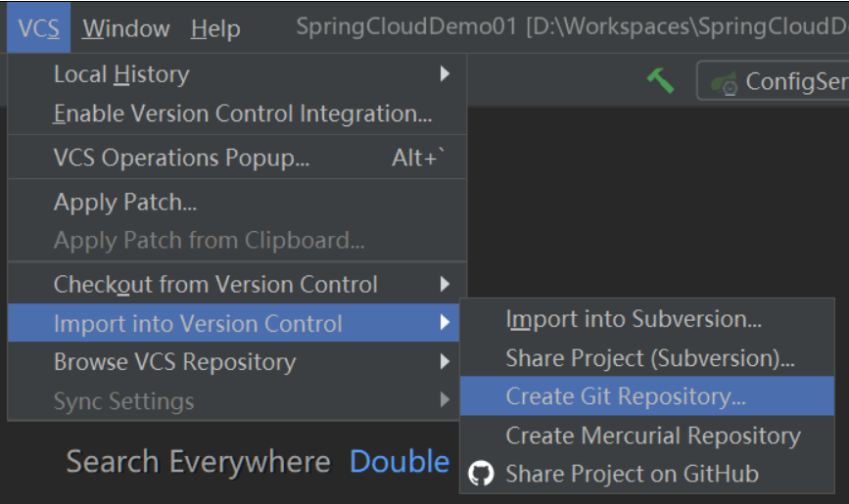Open the Import into Version Control arrow
This screenshot has height=504, width=849.
point(445,323)
